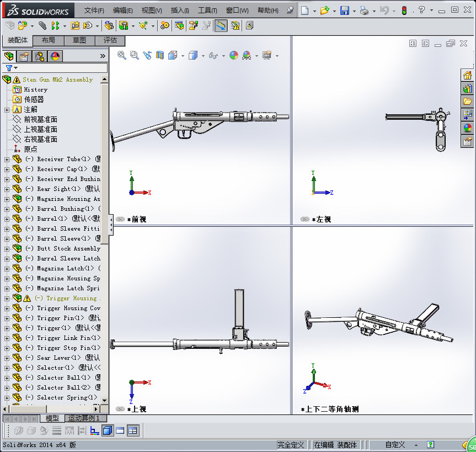Screen dimensions: 476x452
Task: Click Zoom to Fit magnifier icon
Action: [122, 55]
